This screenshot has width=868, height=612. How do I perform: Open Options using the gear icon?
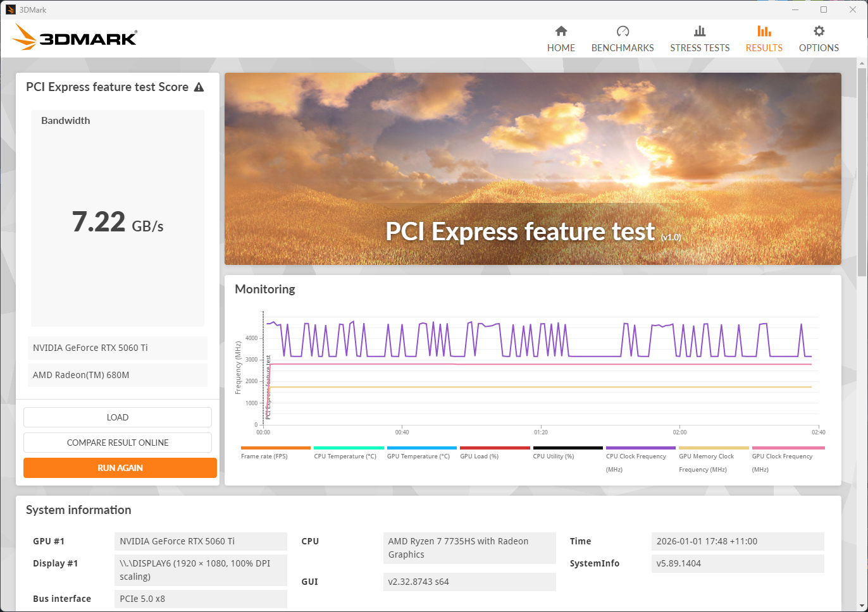(x=819, y=32)
